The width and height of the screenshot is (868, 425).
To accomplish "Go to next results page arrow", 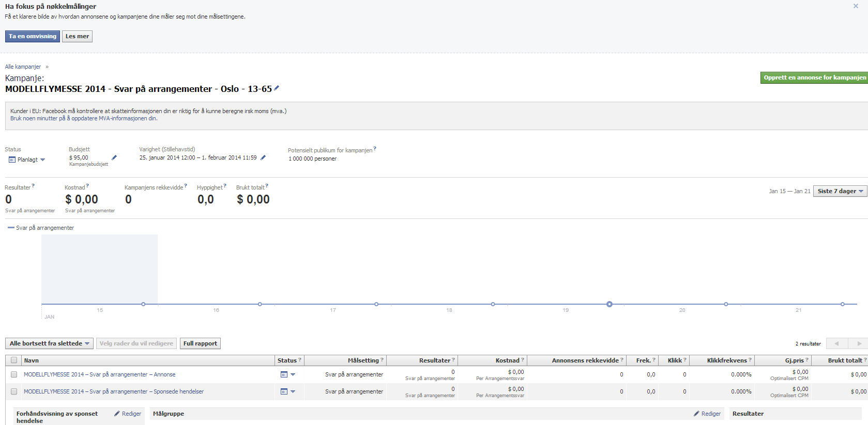I will 859,343.
